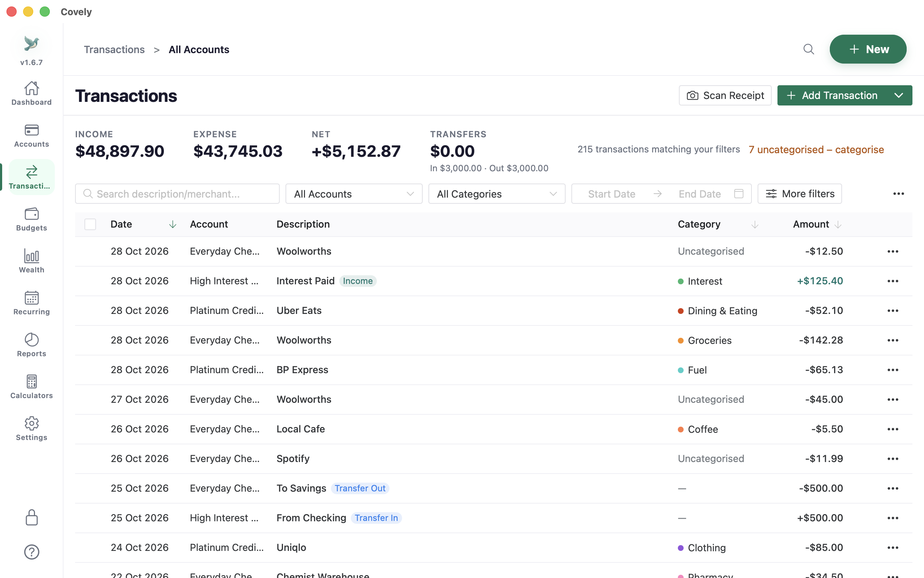The width and height of the screenshot is (924, 578).
Task: Open the Dashboard page from the sidebar
Action: (31, 93)
